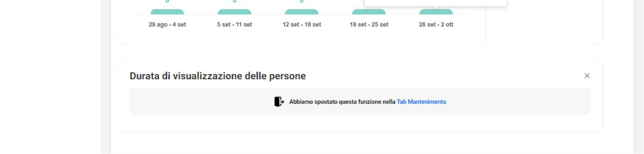This screenshot has height=154, width=644.
Task: Click the zero value above second bar
Action: click(x=234, y=1)
